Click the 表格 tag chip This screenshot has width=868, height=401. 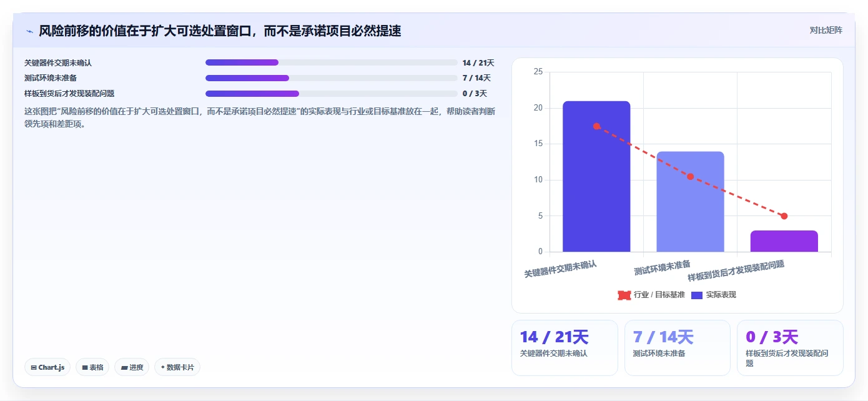[92, 367]
